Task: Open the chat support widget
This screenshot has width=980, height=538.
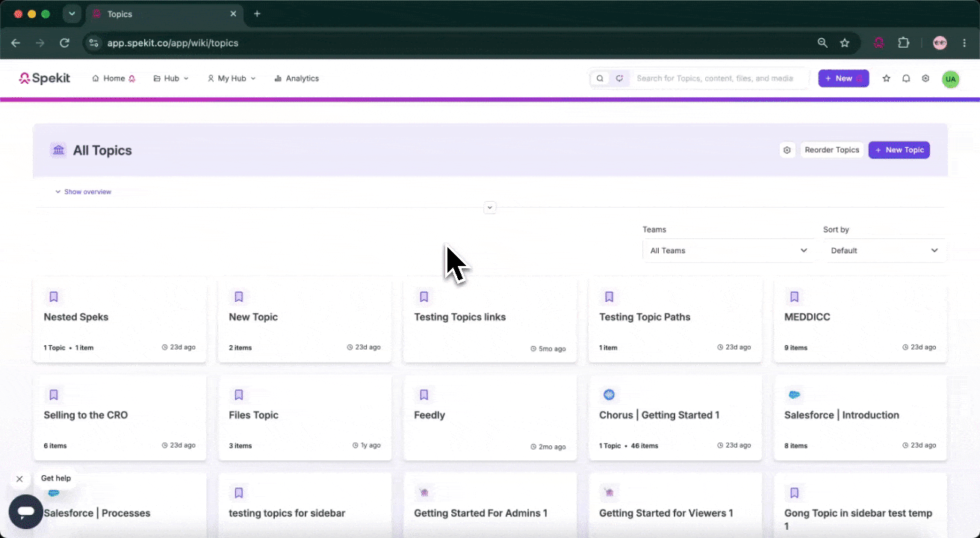Action: pyautogui.click(x=26, y=512)
